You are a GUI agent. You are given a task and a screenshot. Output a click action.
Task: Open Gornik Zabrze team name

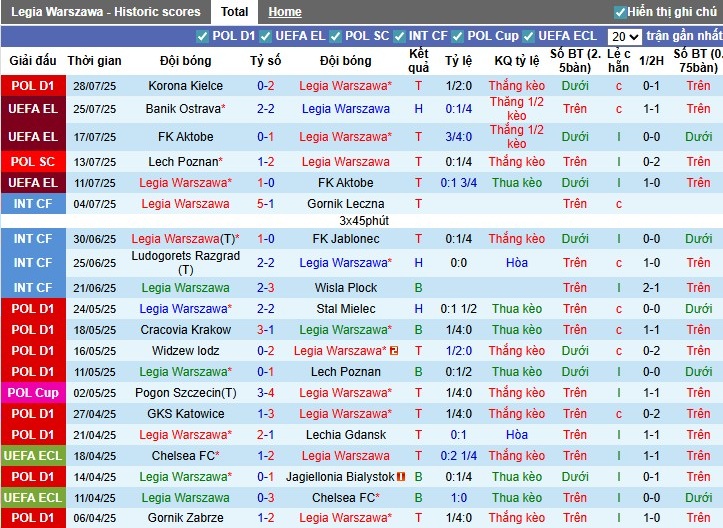tap(185, 518)
